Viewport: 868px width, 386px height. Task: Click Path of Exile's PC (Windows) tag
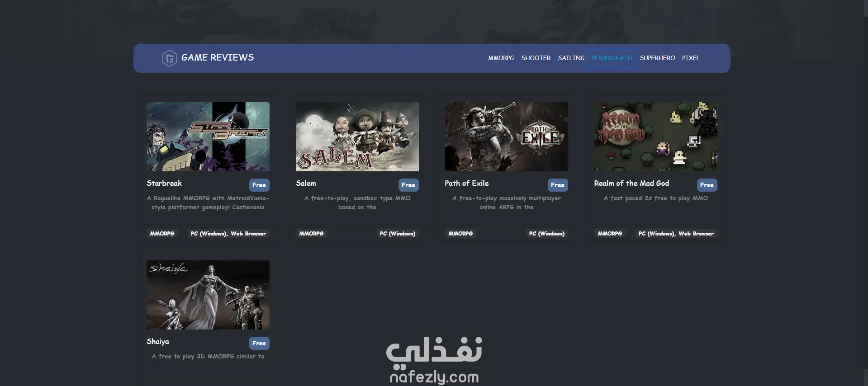click(x=547, y=234)
